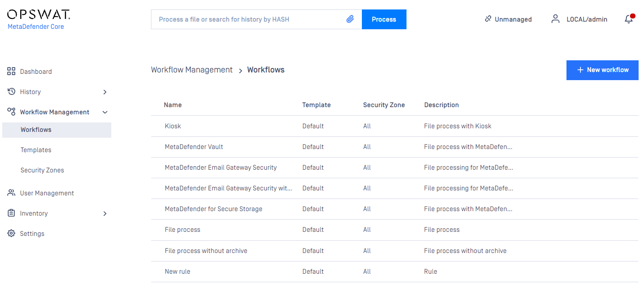Click the Inventory clipboard icon

(11, 213)
